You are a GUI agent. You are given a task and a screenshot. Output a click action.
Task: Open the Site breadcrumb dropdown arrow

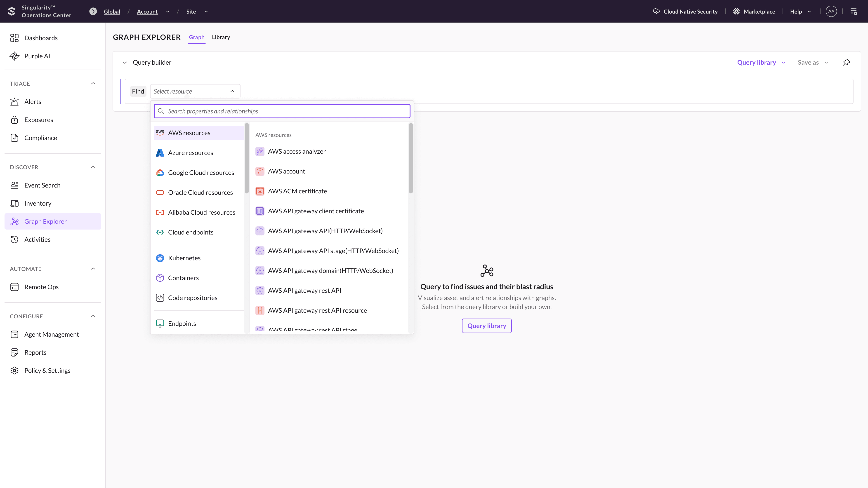206,12
